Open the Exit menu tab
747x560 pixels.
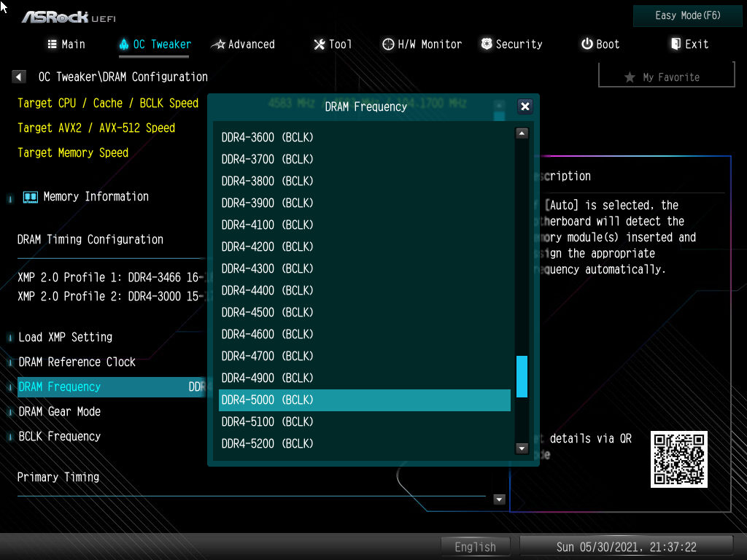(689, 44)
